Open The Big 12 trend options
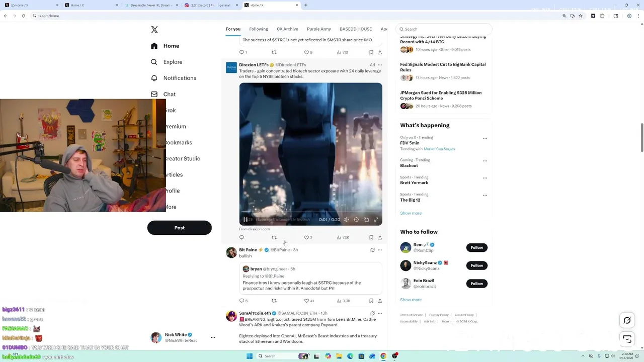Image resolution: width=644 pixels, height=362 pixels. (485, 195)
